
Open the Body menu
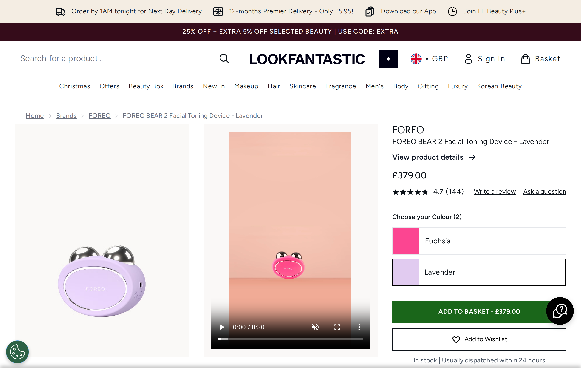[401, 86]
